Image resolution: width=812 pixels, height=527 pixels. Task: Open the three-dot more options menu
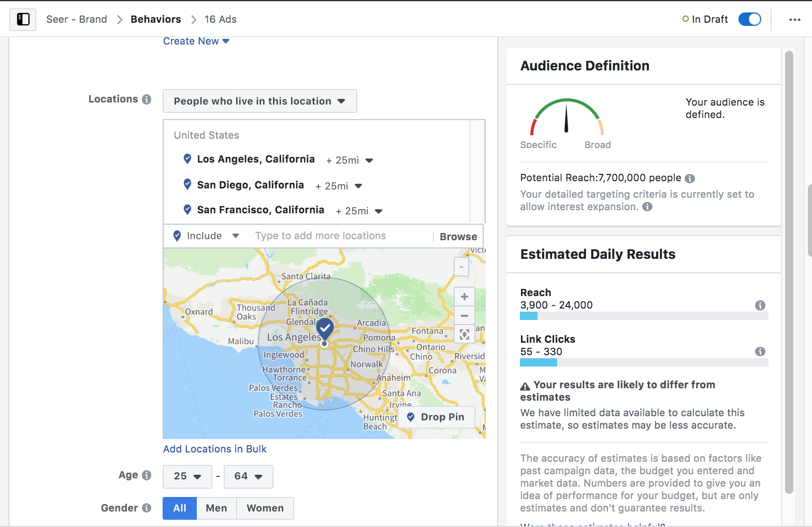(794, 20)
